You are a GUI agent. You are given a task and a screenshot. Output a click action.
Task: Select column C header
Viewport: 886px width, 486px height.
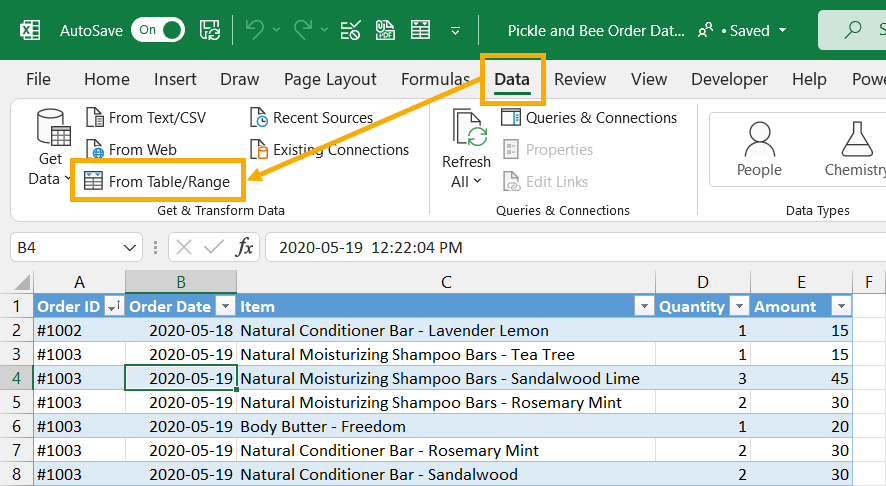(446, 281)
